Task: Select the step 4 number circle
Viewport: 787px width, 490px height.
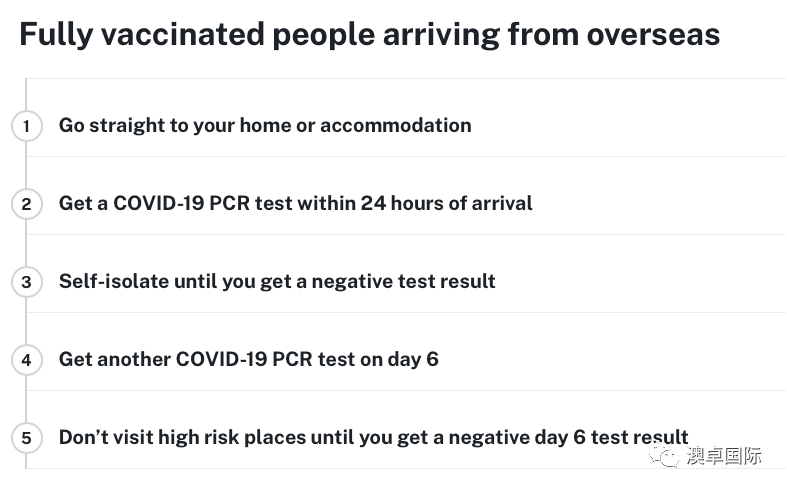Action: click(26, 359)
